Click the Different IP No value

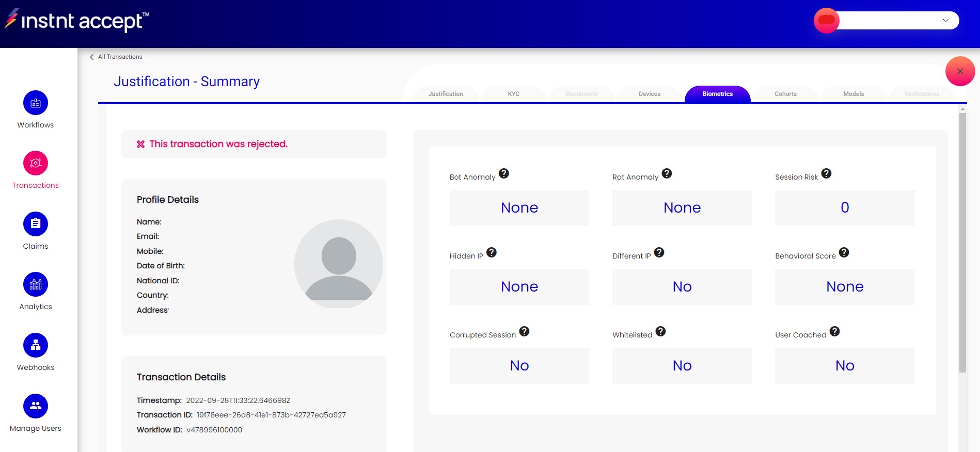[682, 287]
